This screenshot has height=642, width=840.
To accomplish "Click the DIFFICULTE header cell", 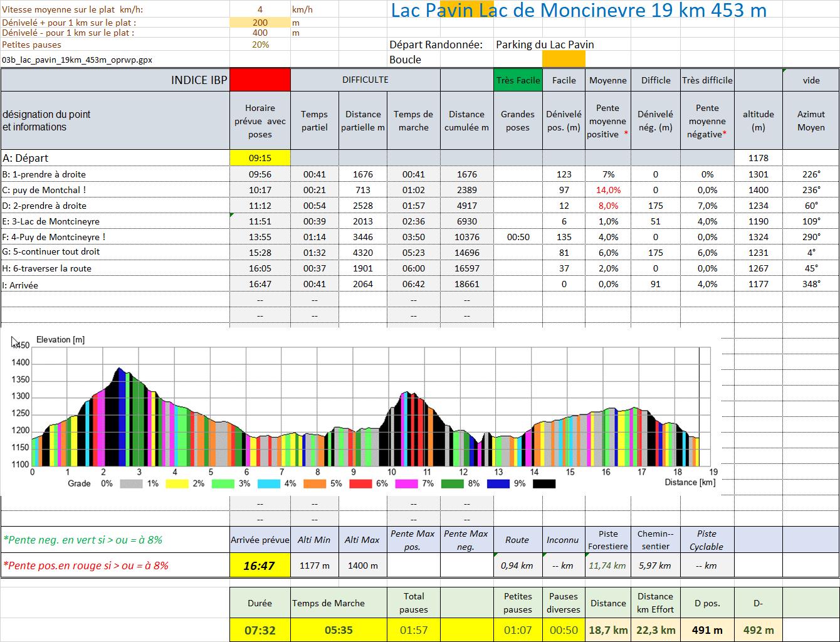I will click(365, 80).
